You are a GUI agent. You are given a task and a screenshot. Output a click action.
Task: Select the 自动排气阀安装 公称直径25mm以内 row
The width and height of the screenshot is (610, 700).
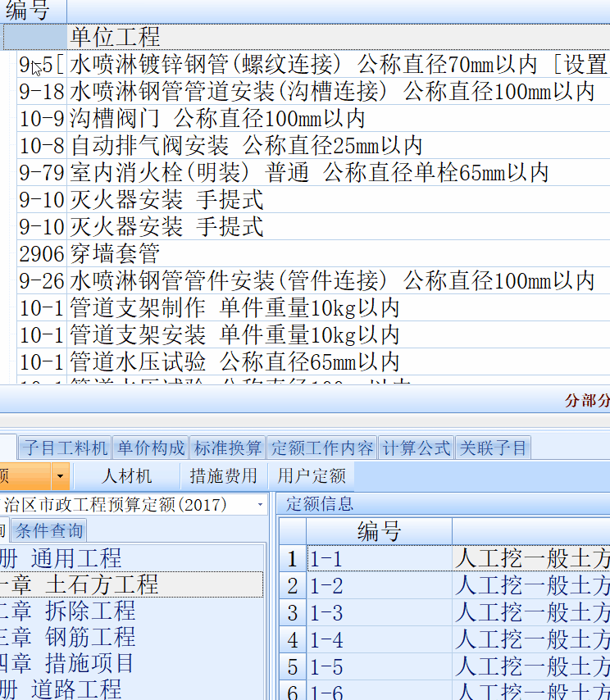313,146
